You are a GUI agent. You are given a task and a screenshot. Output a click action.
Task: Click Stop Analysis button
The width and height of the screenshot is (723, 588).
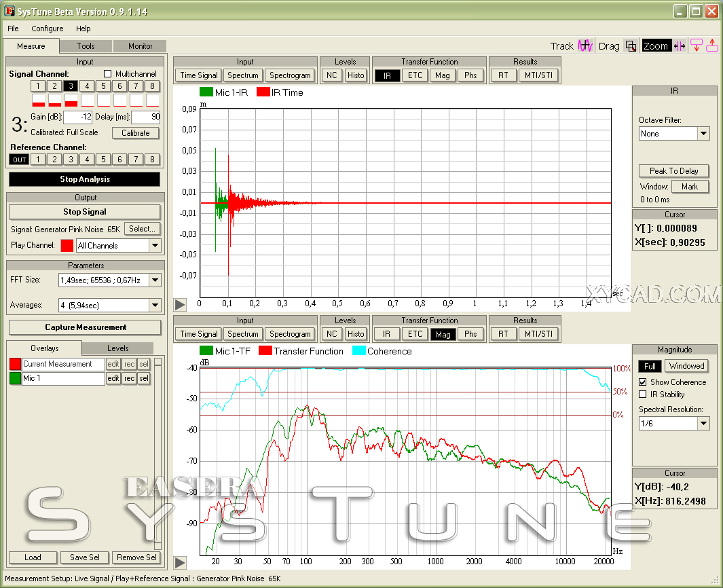point(85,179)
